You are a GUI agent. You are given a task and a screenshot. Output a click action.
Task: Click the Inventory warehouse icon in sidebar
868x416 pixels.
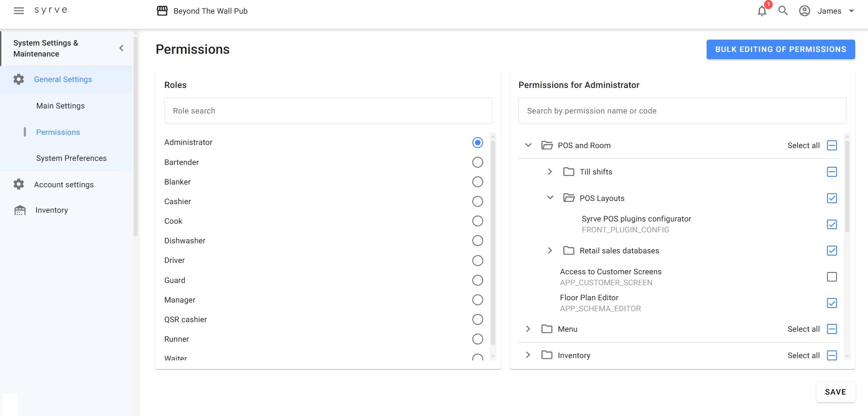coord(20,210)
